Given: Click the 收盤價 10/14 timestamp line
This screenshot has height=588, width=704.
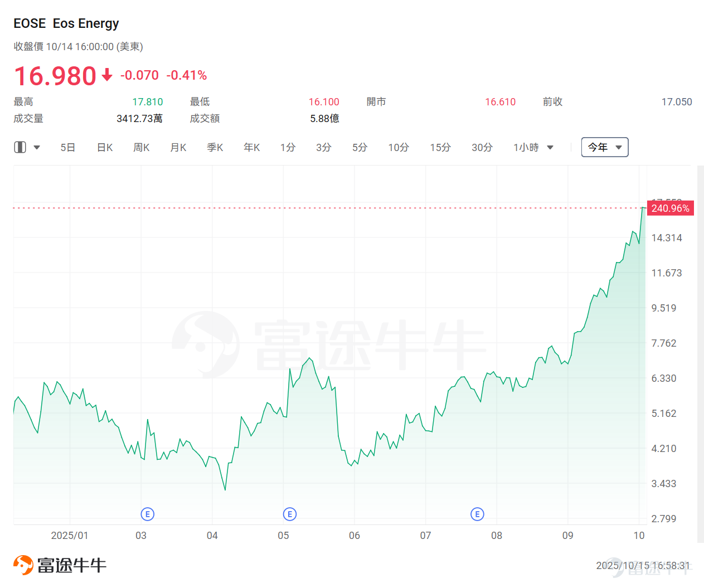Looking at the screenshot, I should 79,47.
